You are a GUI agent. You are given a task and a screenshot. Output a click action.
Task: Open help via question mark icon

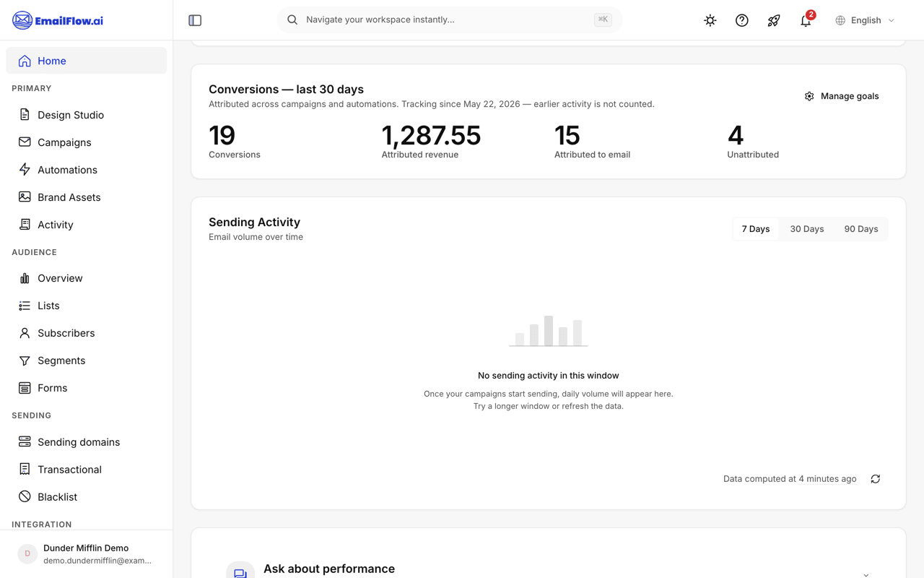742,20
